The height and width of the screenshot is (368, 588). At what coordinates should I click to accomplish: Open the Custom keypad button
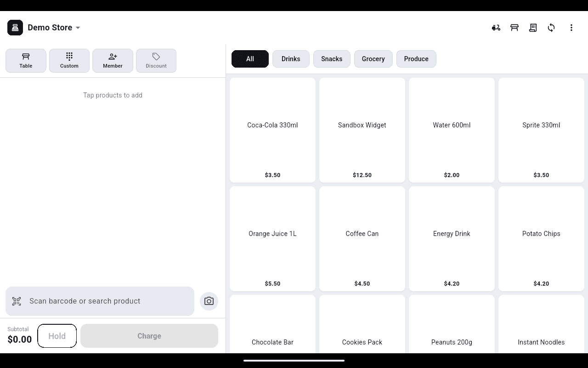click(69, 61)
